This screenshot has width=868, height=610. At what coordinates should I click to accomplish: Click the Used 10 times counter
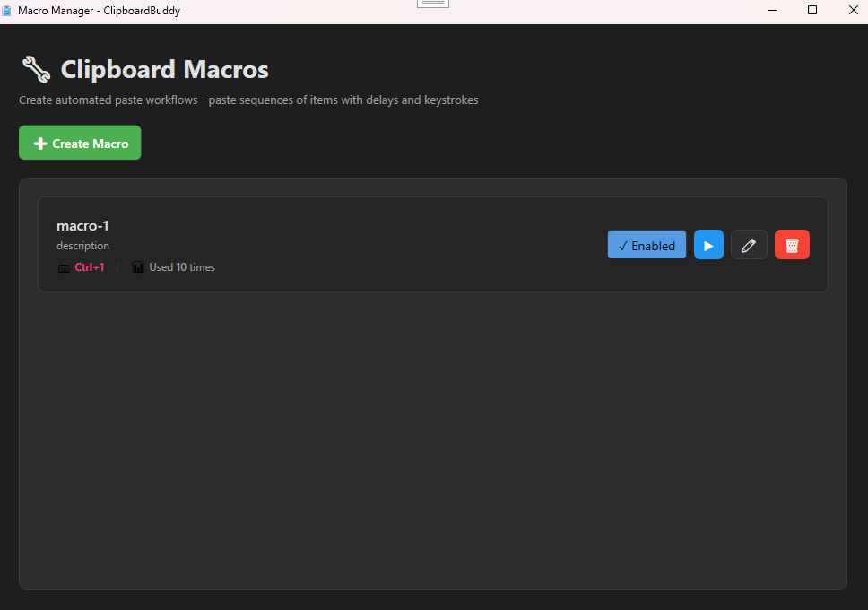click(181, 266)
